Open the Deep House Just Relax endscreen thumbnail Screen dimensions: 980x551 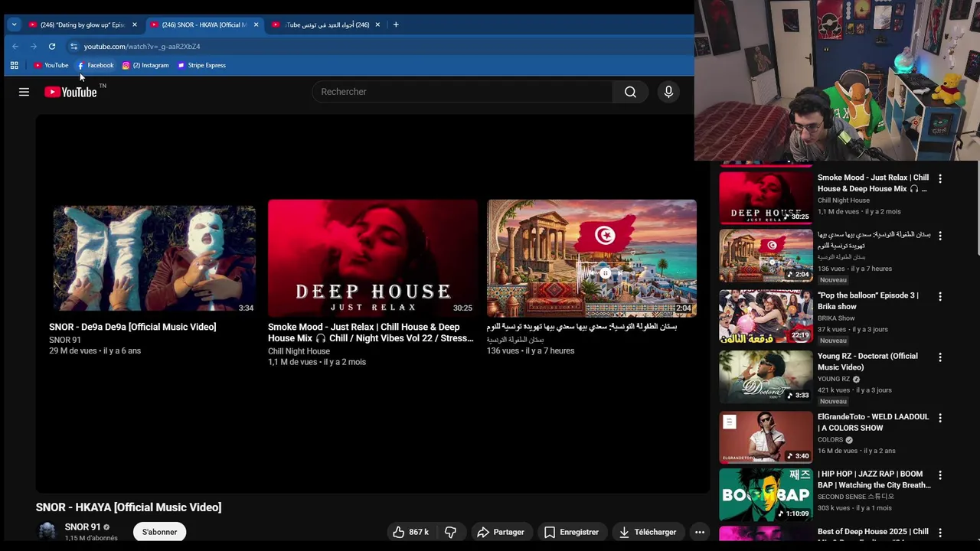pyautogui.click(x=373, y=258)
